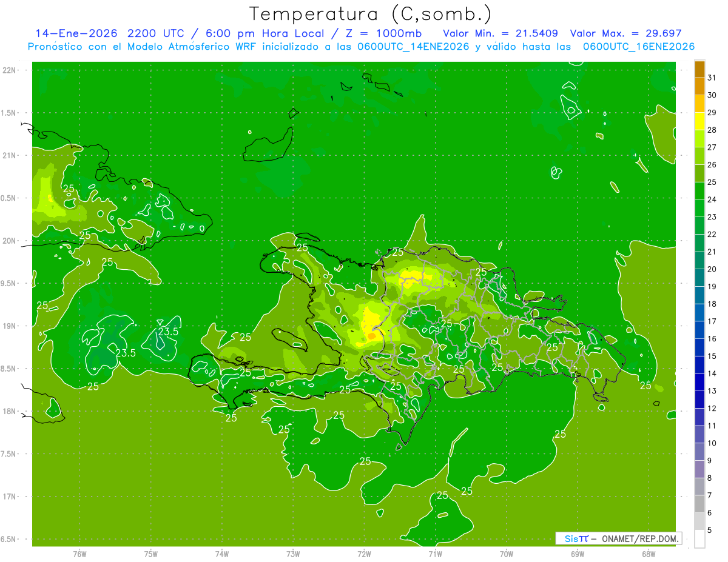Image resolution: width=728 pixels, height=562 pixels.
Task: Click the '22N' latitude axis label
Action: [10, 70]
